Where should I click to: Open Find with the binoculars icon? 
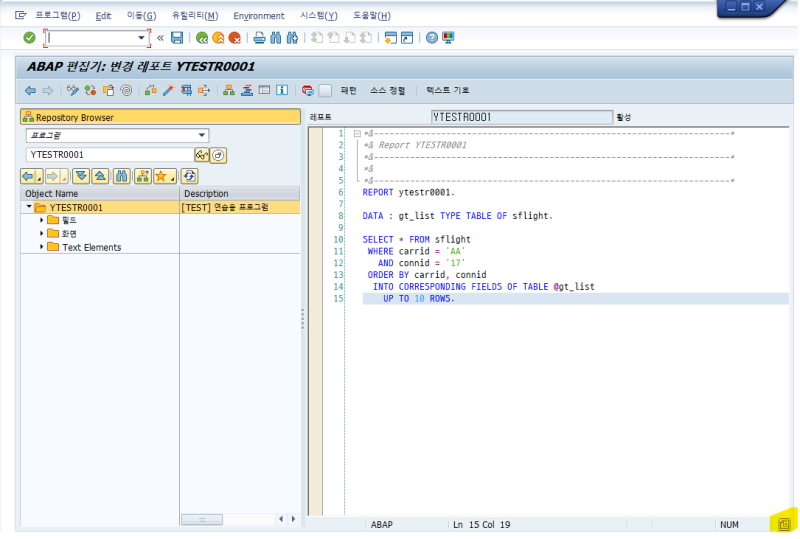[276, 38]
